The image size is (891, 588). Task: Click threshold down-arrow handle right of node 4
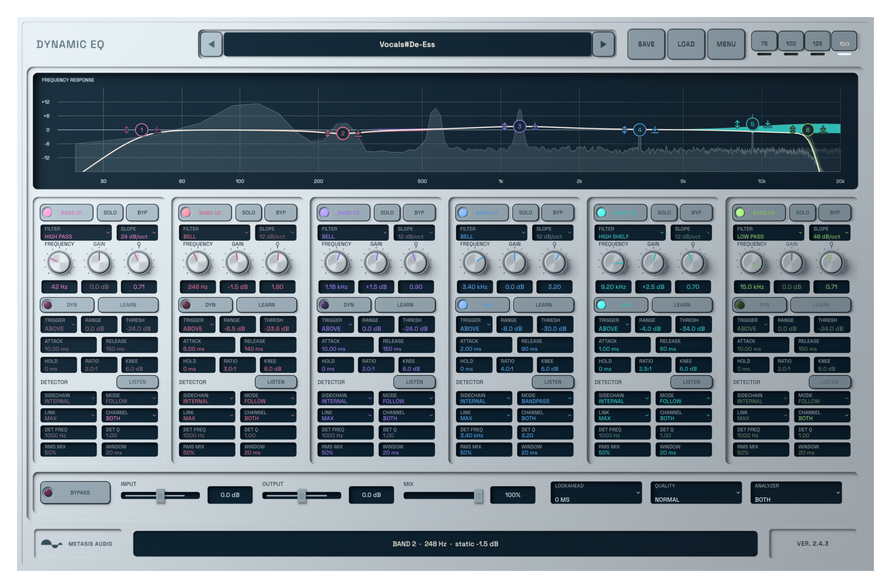654,130
